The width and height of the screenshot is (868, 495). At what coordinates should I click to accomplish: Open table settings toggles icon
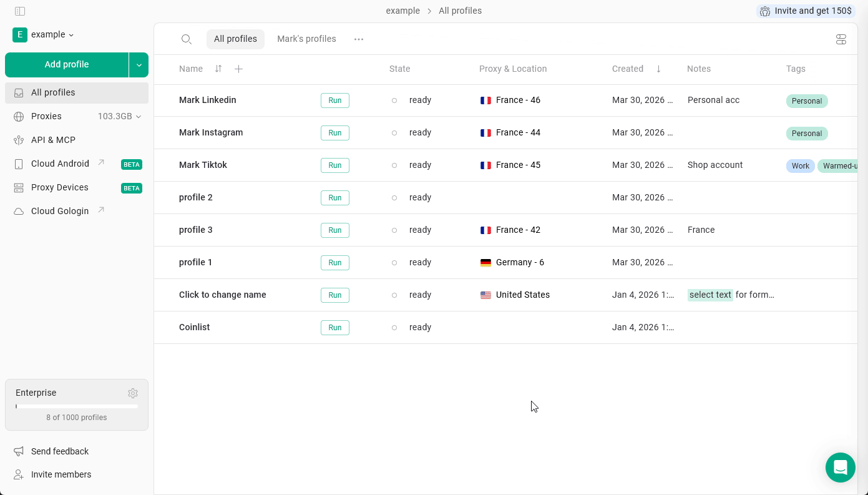(841, 39)
